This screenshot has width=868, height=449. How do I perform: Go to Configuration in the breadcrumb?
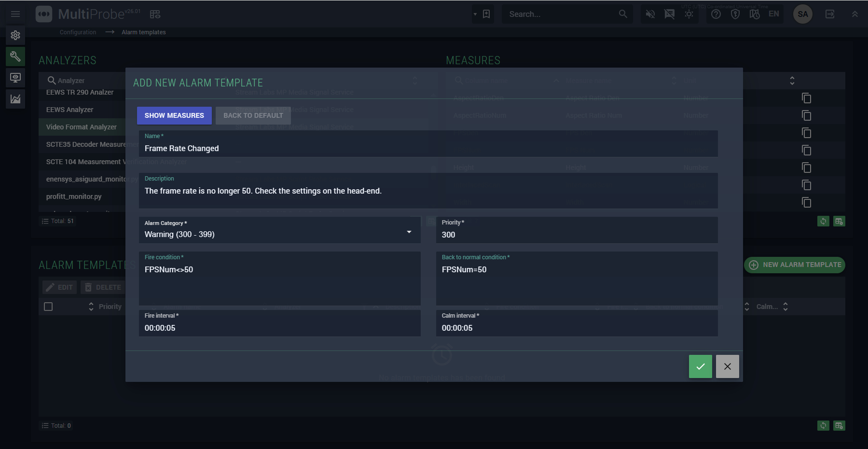[78, 32]
